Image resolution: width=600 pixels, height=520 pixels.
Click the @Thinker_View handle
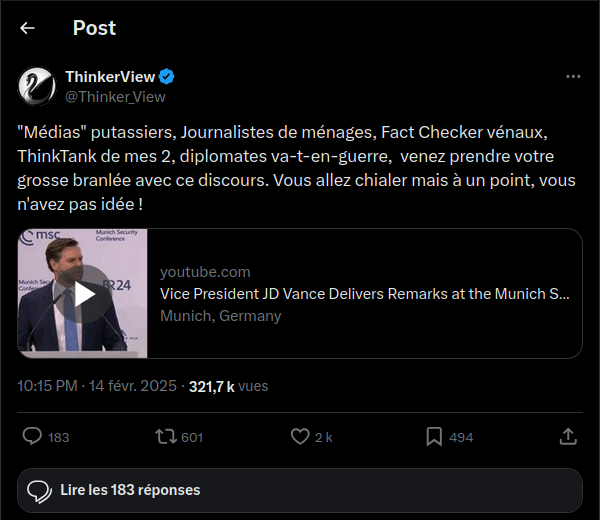[x=115, y=97]
